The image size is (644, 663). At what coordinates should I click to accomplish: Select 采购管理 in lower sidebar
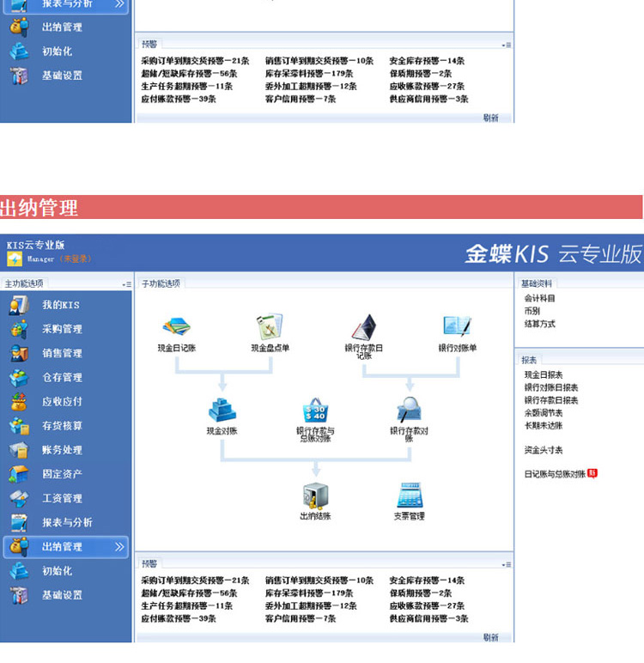[x=62, y=329]
